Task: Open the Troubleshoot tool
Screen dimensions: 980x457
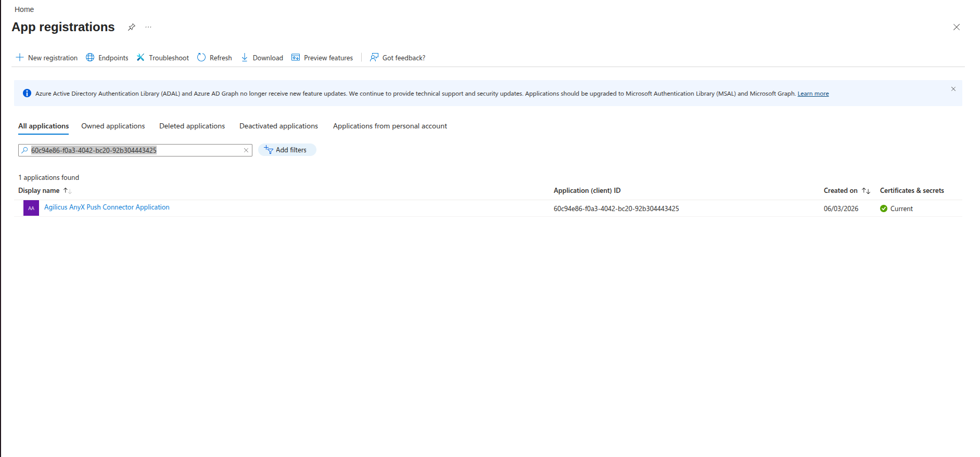Action: click(x=163, y=58)
